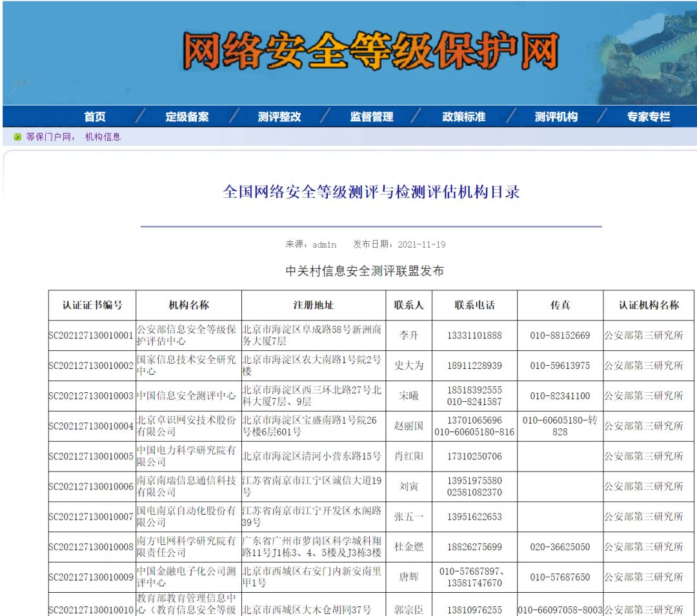Click the 中关村信息安全测评联盟发布 subtitle
The image size is (697, 616).
tap(365, 271)
